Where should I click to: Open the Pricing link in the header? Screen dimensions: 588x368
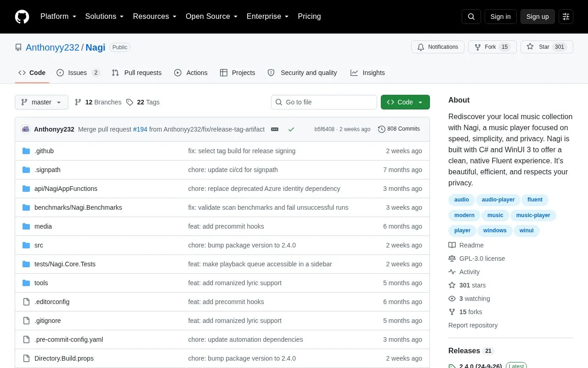(309, 17)
